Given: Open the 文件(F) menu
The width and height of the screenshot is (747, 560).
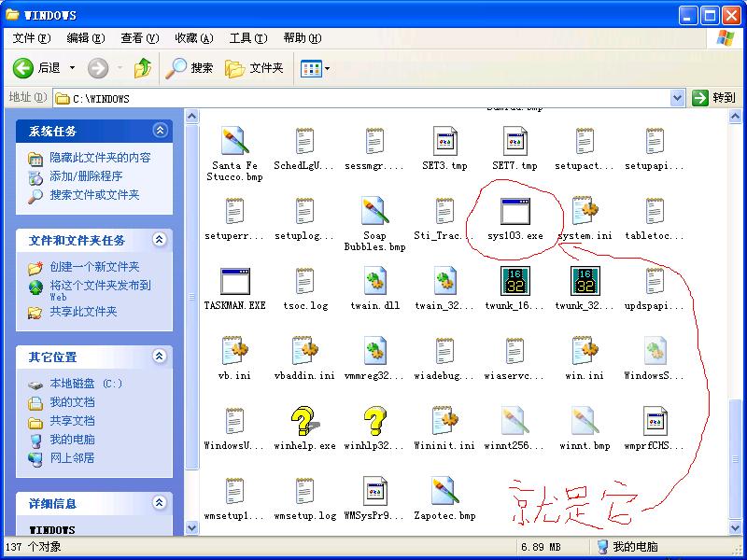Looking at the screenshot, I should (32, 38).
